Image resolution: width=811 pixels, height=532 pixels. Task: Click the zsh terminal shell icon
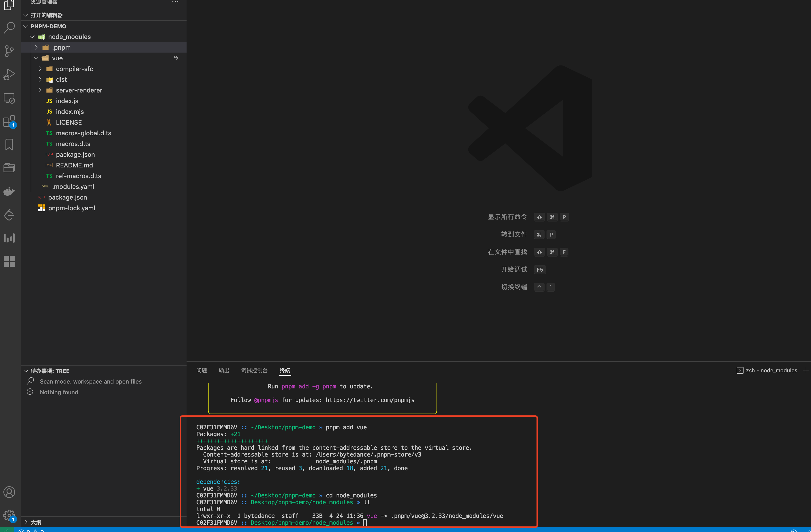(x=740, y=370)
